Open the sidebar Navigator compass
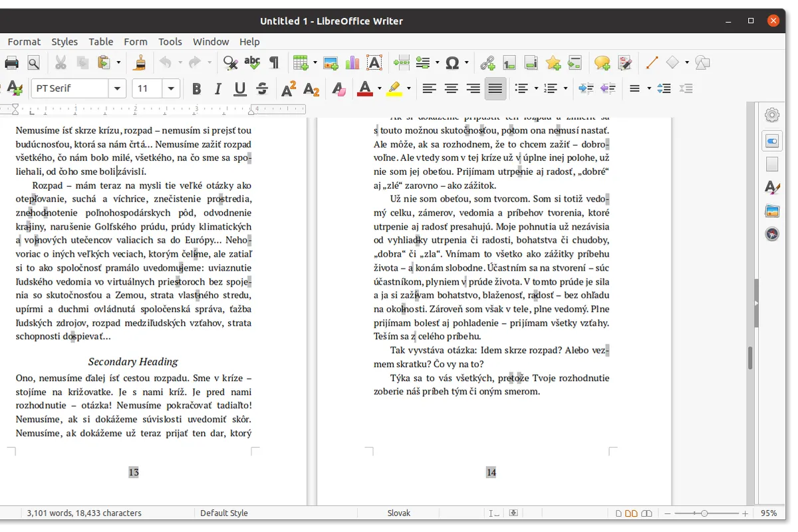 [x=771, y=235]
